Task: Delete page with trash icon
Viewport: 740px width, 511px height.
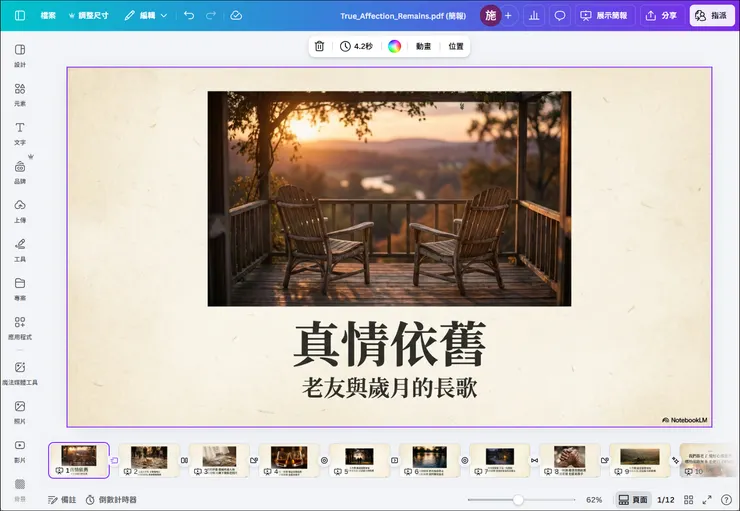Action: click(320, 46)
